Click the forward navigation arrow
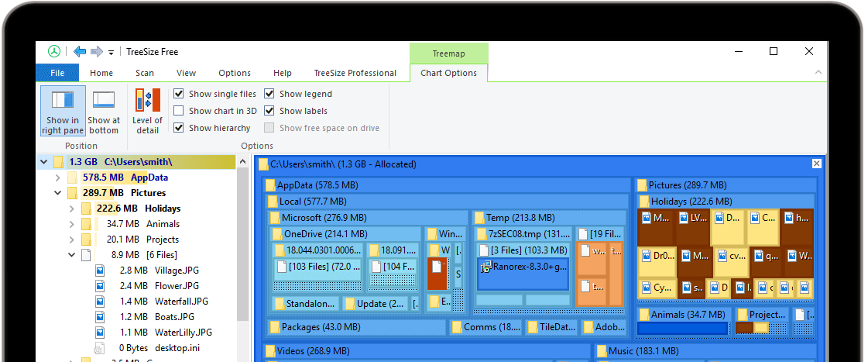The image size is (868, 362). tap(97, 52)
